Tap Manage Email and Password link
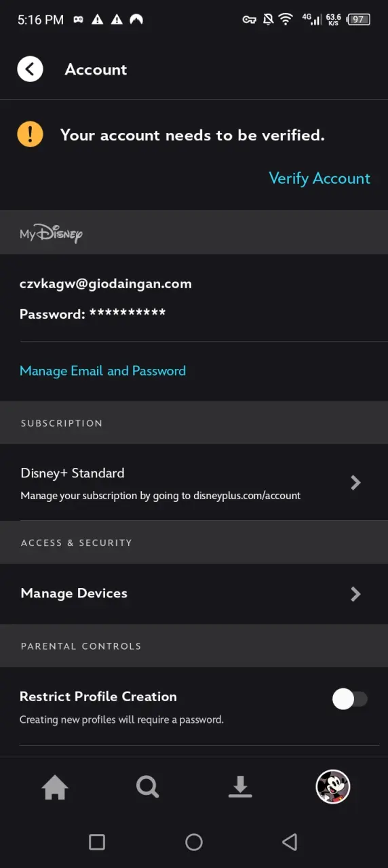Screen dimensions: 388x868 click(102, 371)
